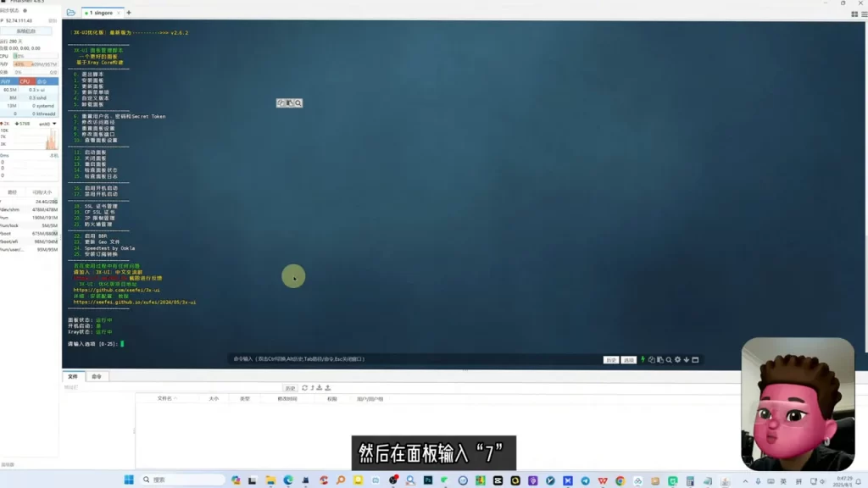Add a new session tab with plus
This screenshot has width=868, height=488.
click(x=129, y=13)
